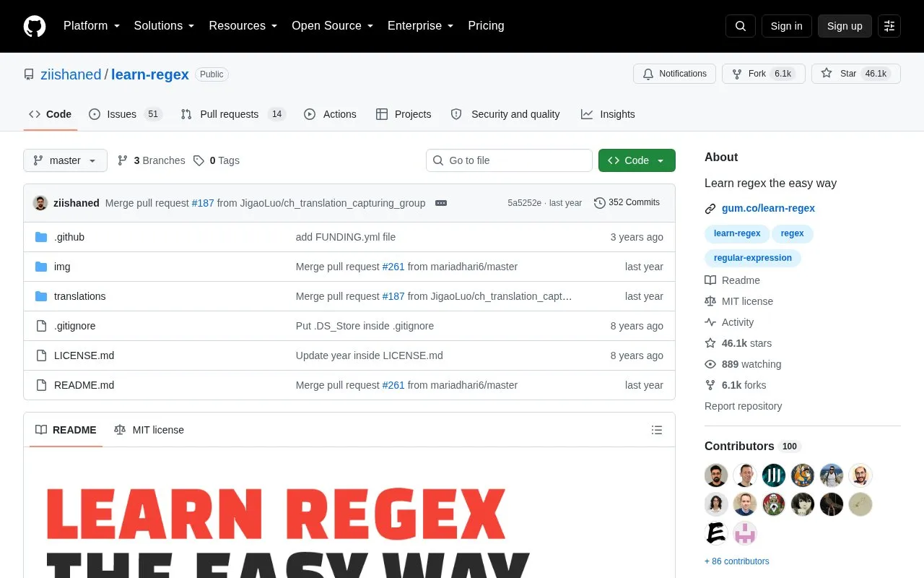Open the green Code dropdown
Screen dimensions: 924x578
click(x=637, y=160)
